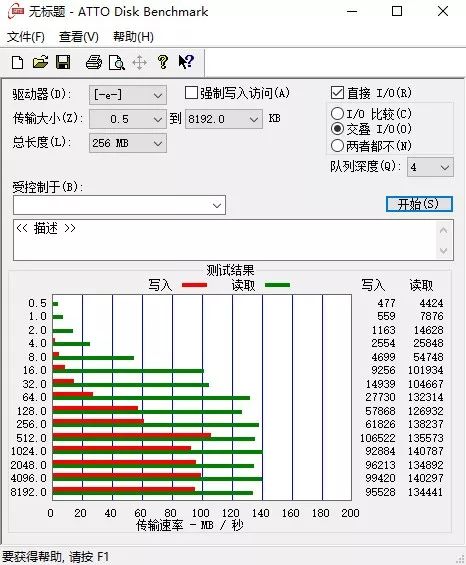Open 队列深度 queue depth dropdown

[430, 167]
